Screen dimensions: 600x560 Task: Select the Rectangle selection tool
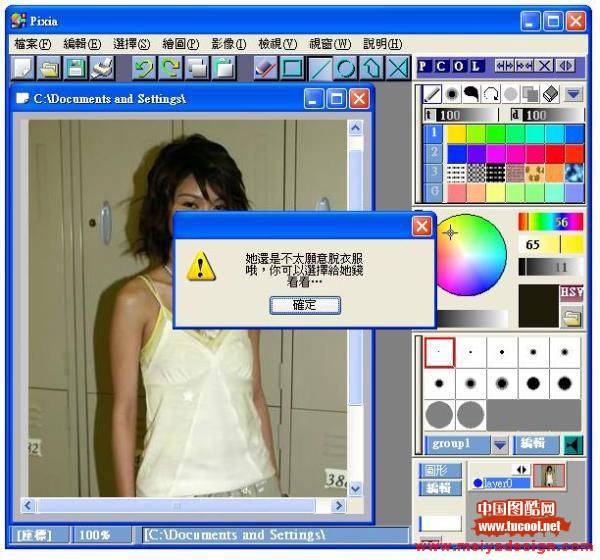[292, 68]
